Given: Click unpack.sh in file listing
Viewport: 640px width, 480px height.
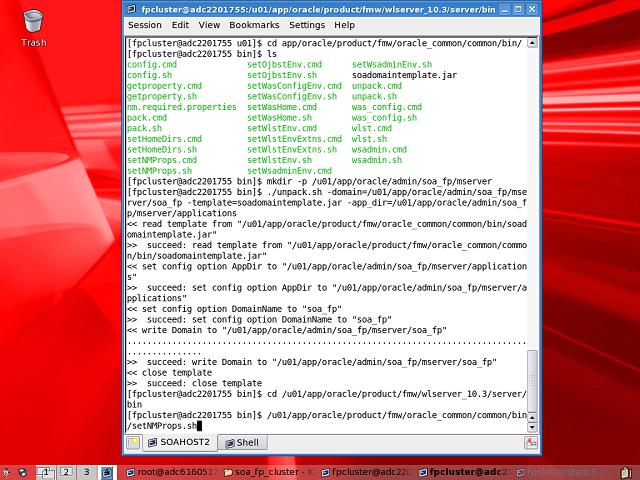Looking at the screenshot, I should point(374,96).
